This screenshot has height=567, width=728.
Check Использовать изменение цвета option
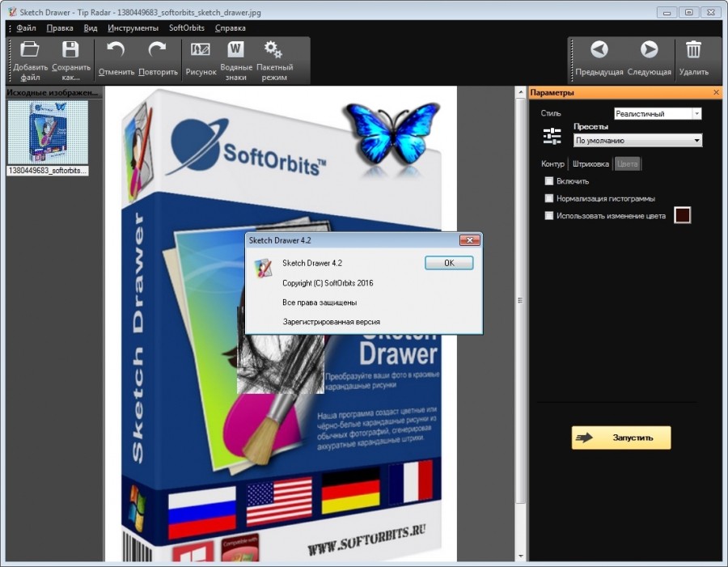pos(548,215)
